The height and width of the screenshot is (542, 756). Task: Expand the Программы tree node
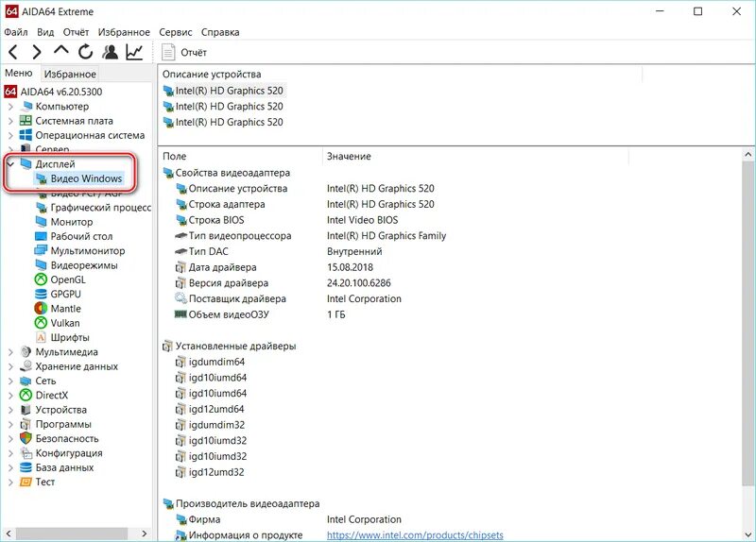coord(10,425)
